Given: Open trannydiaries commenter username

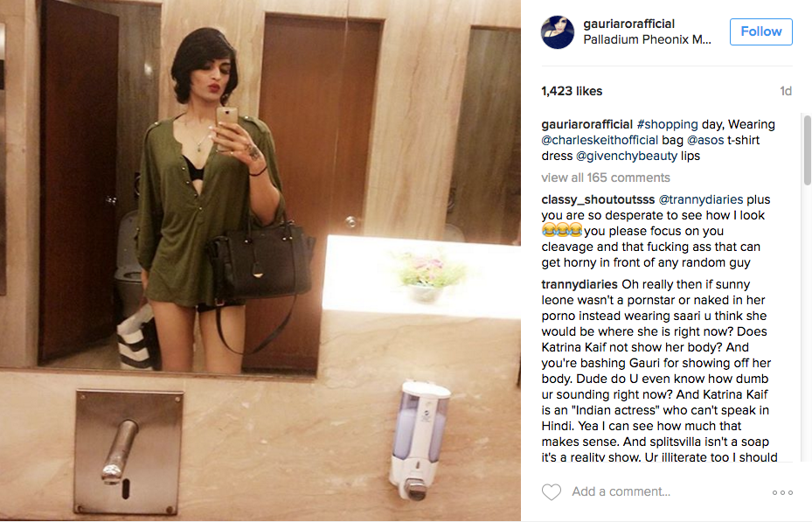Looking at the screenshot, I should (580, 284).
